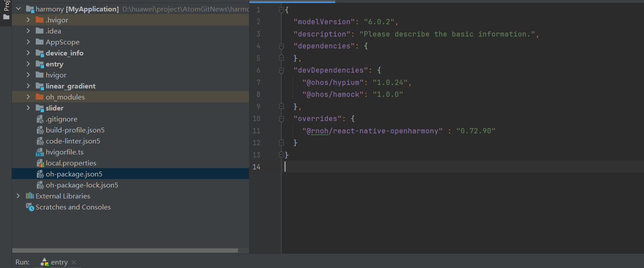Click the fold end marker on line 9

pos(282,106)
